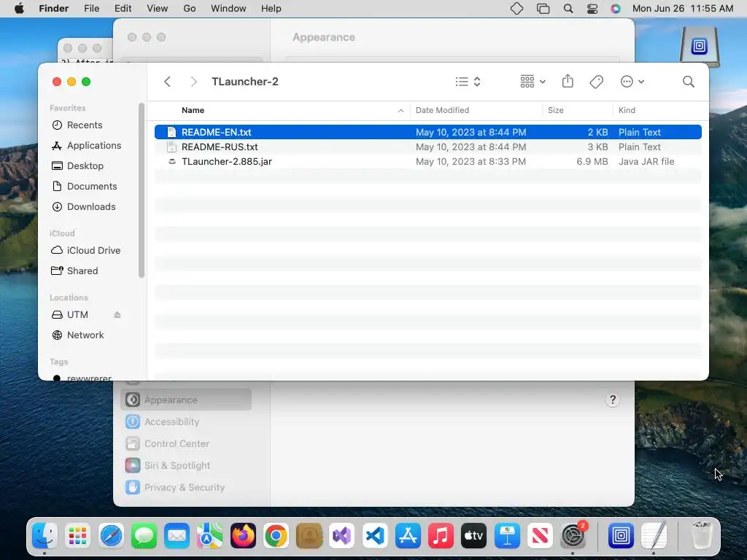
Task: Open Documents in the sidebar
Action: click(91, 186)
